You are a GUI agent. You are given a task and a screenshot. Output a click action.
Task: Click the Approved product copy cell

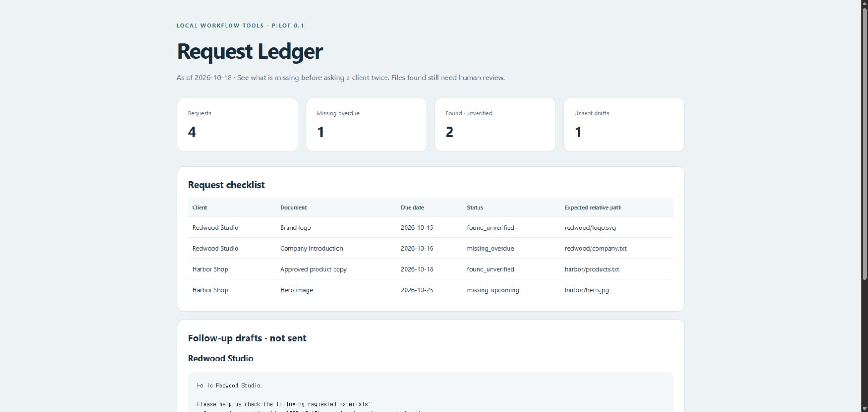click(313, 269)
